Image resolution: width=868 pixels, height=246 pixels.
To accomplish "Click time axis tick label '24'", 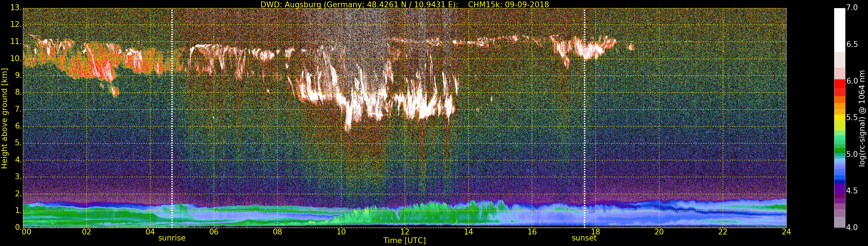I will point(786,232).
